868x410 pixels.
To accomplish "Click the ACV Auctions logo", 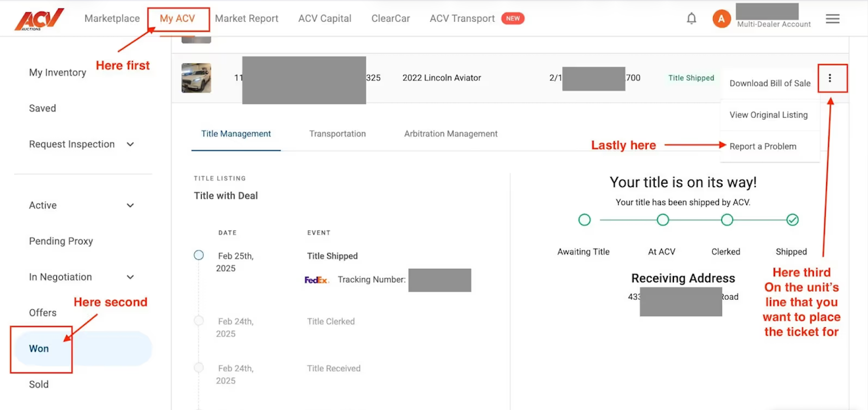I will point(39,19).
